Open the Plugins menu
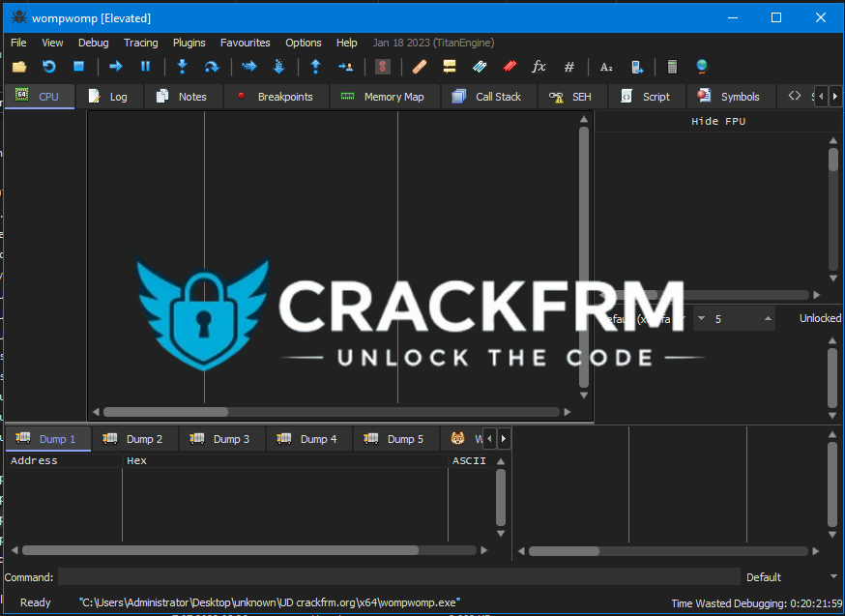Image resolution: width=845 pixels, height=616 pixels. (x=189, y=43)
